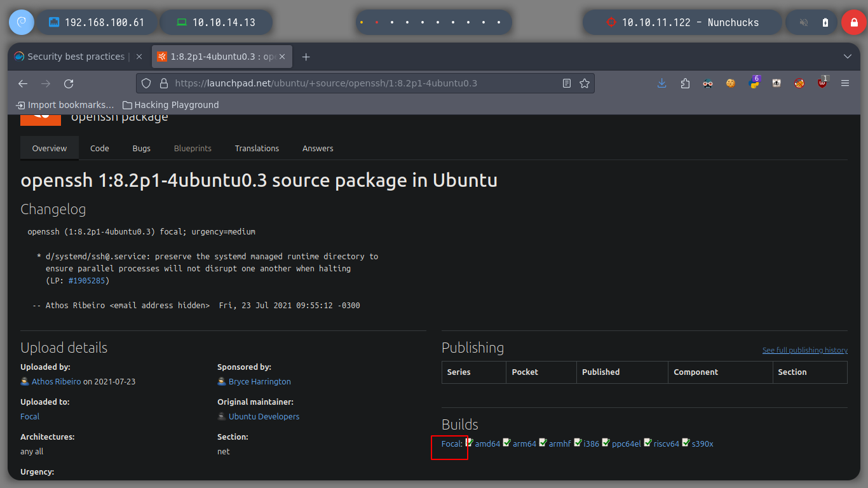Image resolution: width=868 pixels, height=488 pixels.
Task: Open the Focal series link in Builds
Action: click(x=451, y=444)
